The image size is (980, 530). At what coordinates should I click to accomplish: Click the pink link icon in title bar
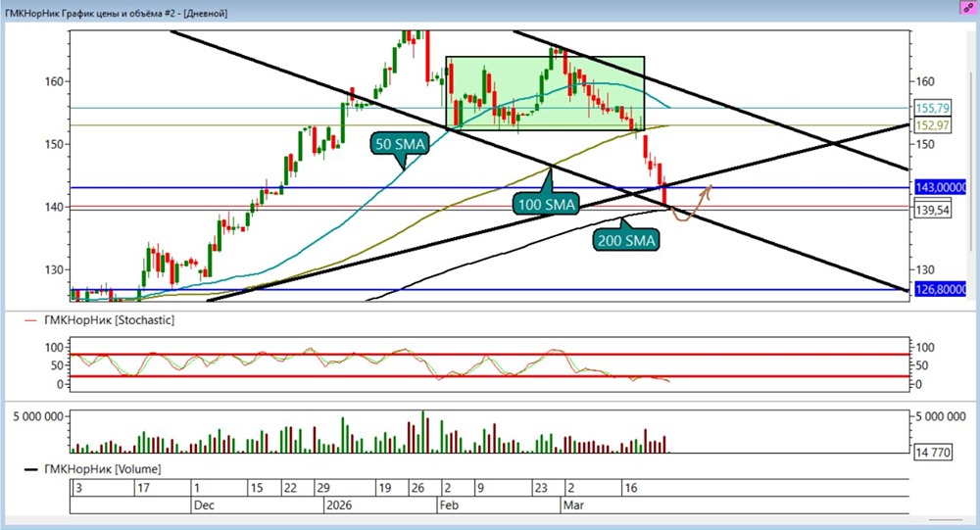968,8
